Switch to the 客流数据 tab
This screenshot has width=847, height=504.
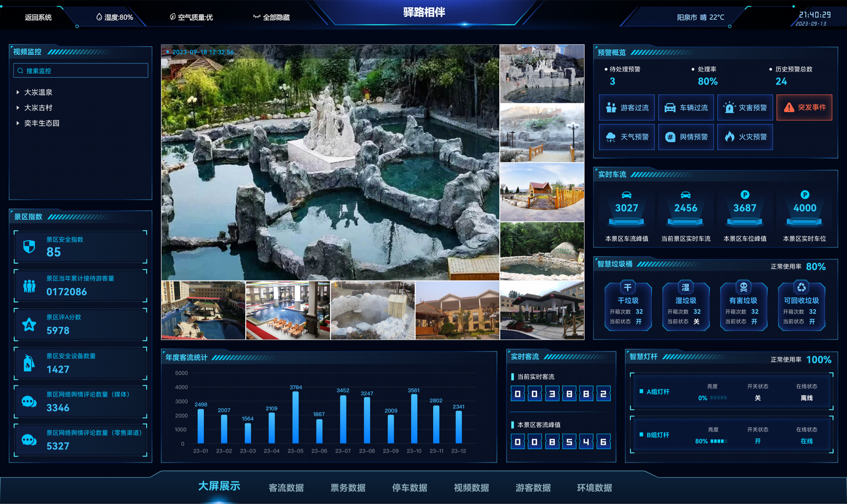pos(286,487)
